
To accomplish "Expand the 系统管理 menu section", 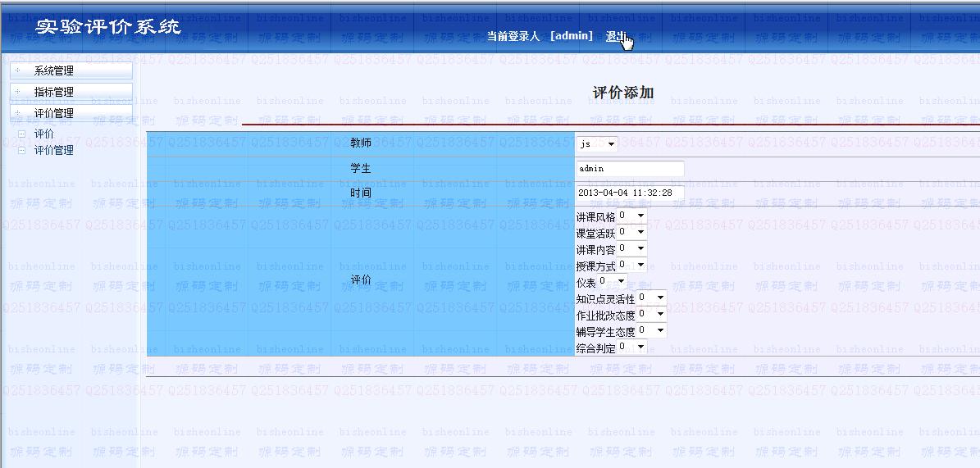I will click(71, 70).
